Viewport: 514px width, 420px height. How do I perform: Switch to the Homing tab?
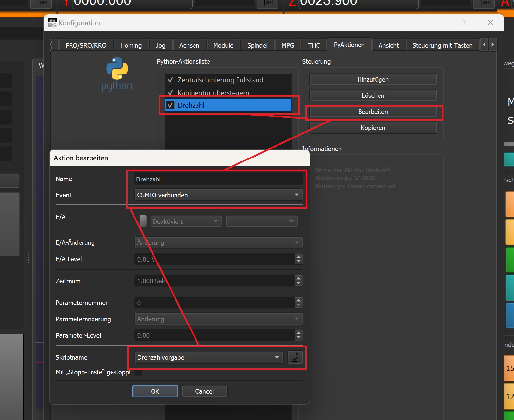[x=131, y=45]
